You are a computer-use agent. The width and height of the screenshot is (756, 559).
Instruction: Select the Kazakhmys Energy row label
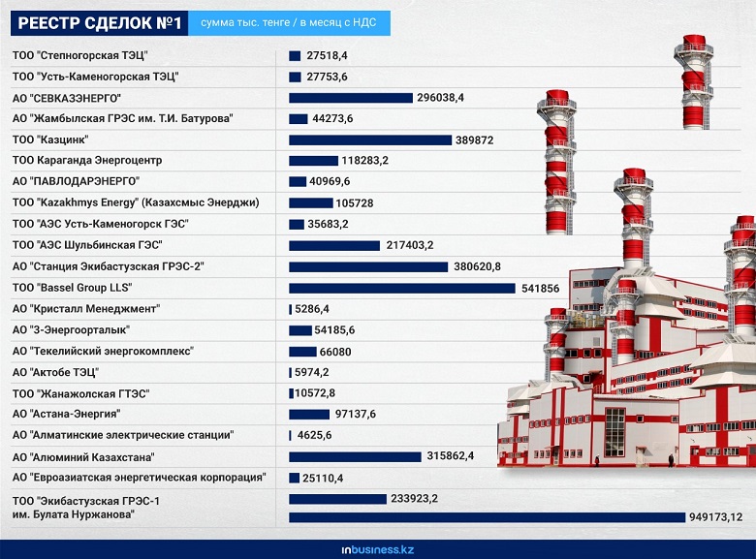coord(136,202)
